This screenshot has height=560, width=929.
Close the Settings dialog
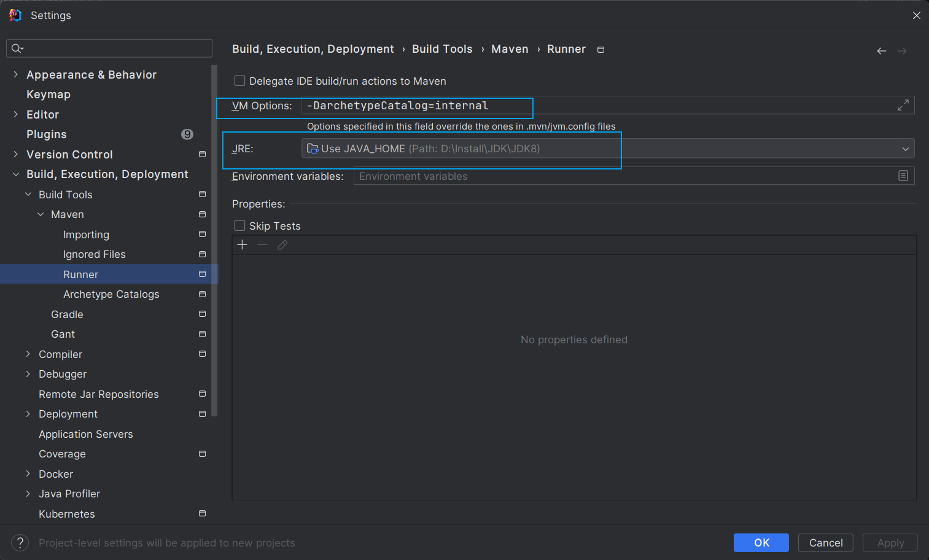pos(916,15)
